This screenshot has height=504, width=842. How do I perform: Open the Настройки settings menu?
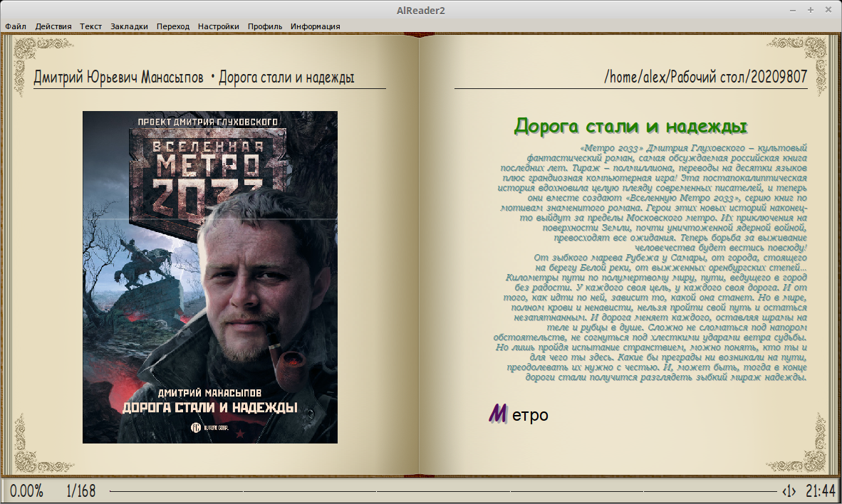(x=218, y=26)
